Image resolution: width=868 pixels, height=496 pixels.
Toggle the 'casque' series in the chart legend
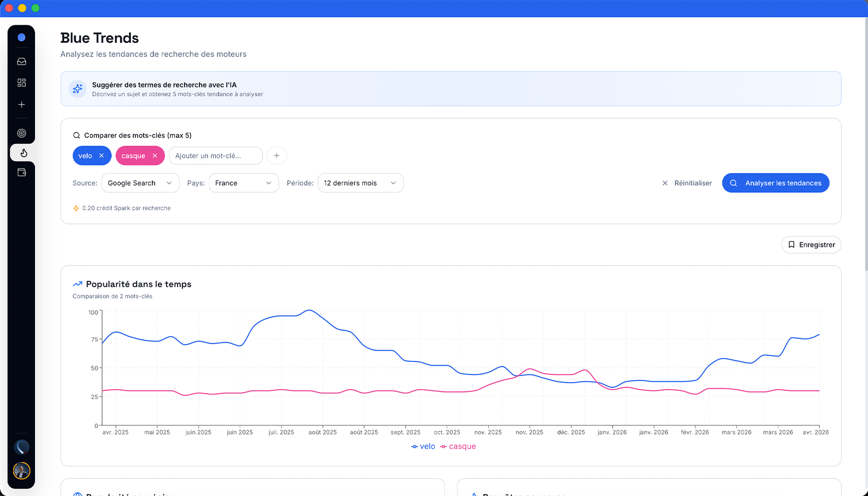coord(458,447)
